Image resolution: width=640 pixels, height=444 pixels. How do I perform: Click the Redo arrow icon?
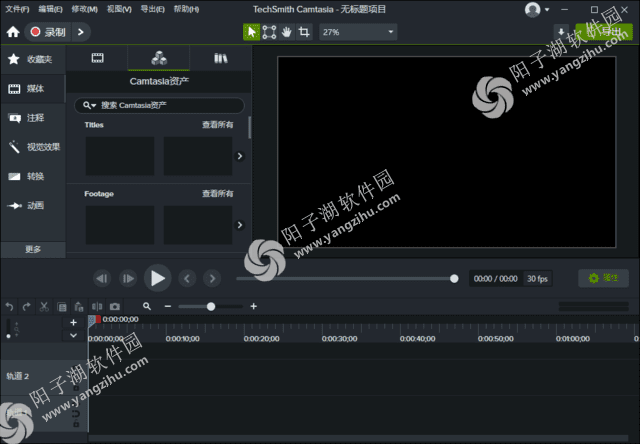pyautogui.click(x=27, y=306)
